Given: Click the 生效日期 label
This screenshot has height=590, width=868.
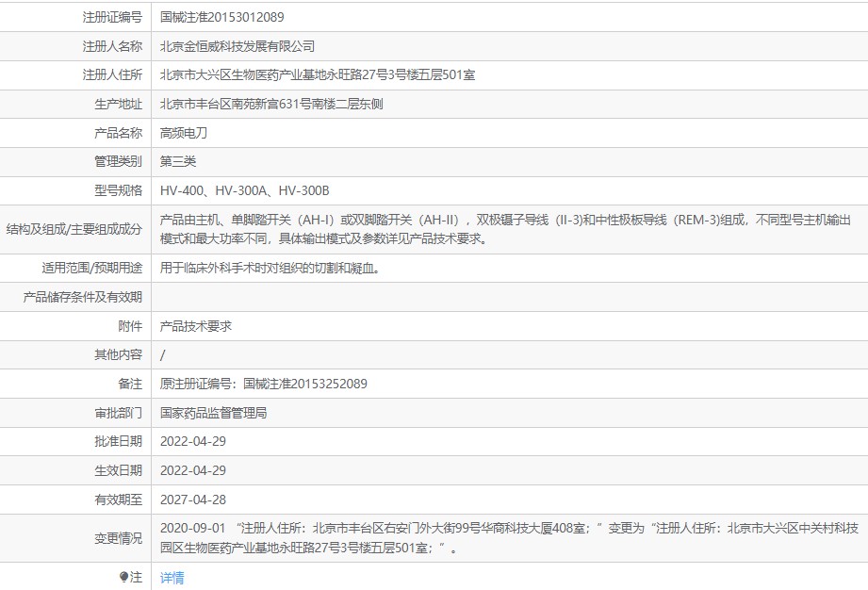Looking at the screenshot, I should click(x=119, y=470).
